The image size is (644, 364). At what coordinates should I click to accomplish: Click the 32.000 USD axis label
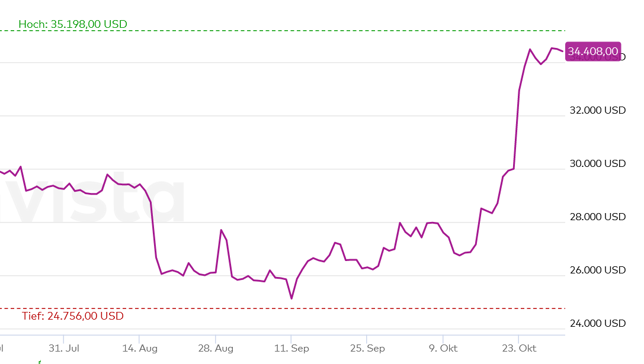pos(597,110)
